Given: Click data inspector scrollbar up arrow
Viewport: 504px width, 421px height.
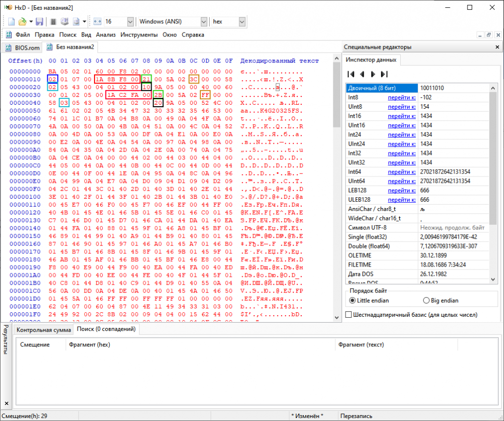Looking at the screenshot, I should click(493, 88).
